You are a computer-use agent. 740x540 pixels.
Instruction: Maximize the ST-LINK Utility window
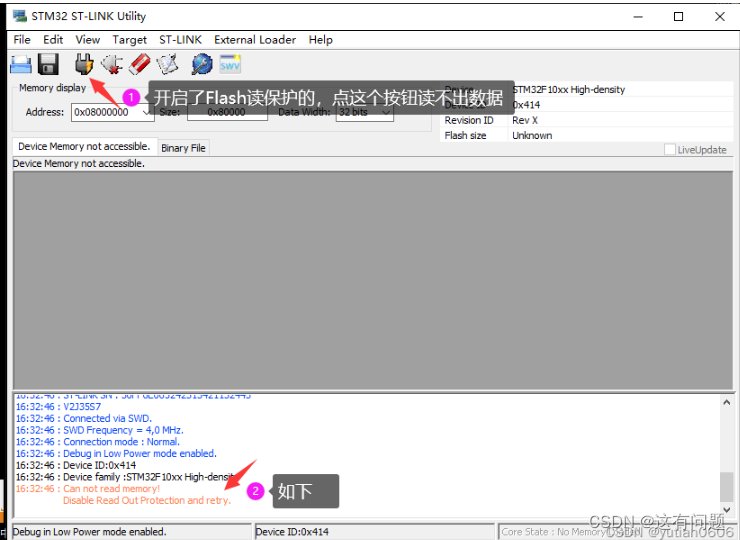pyautogui.click(x=678, y=17)
